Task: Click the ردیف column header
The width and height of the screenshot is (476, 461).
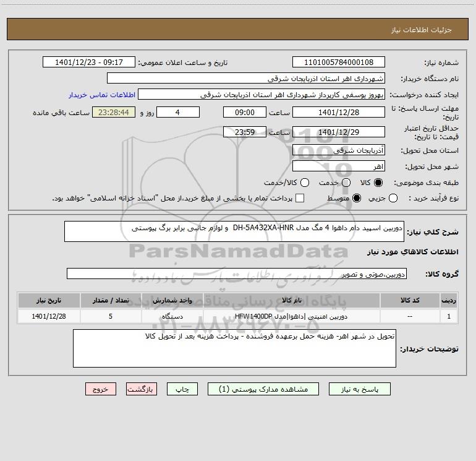Action: [449, 300]
